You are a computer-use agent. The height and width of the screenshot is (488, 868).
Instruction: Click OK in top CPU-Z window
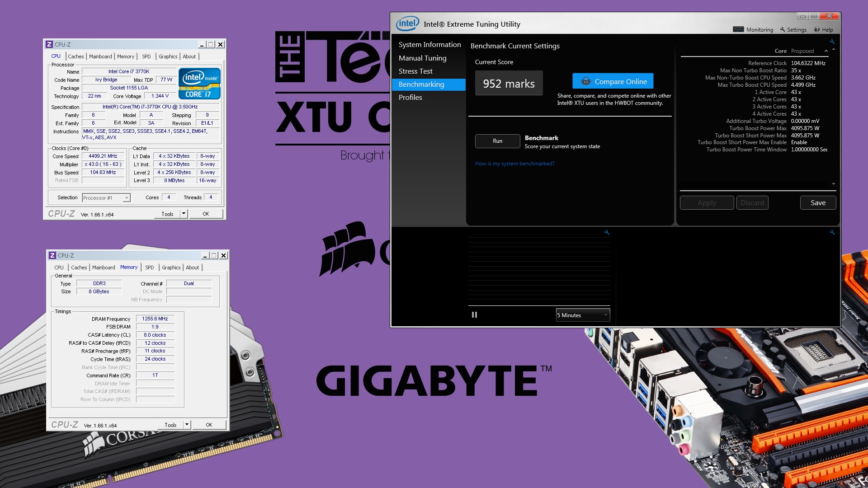pyautogui.click(x=206, y=214)
